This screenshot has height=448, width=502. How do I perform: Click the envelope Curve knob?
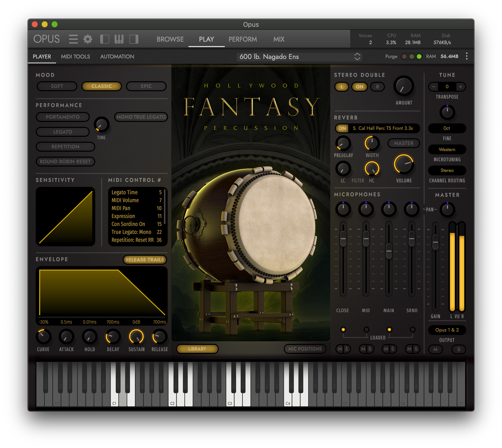tap(43, 336)
